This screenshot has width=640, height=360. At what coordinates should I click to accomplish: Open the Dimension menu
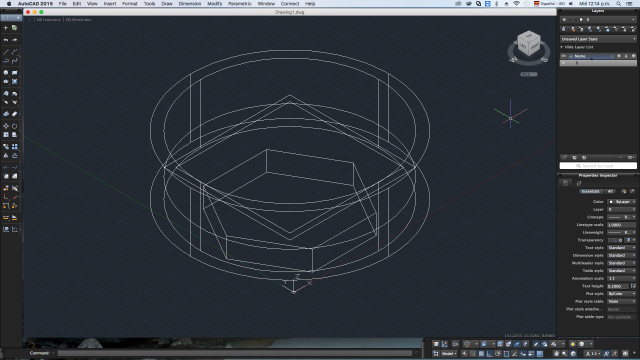(x=190, y=4)
